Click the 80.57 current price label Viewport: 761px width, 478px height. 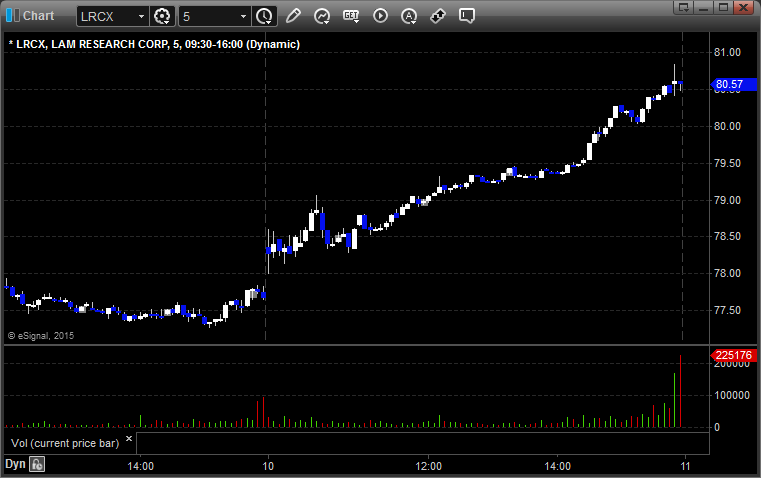(x=731, y=85)
